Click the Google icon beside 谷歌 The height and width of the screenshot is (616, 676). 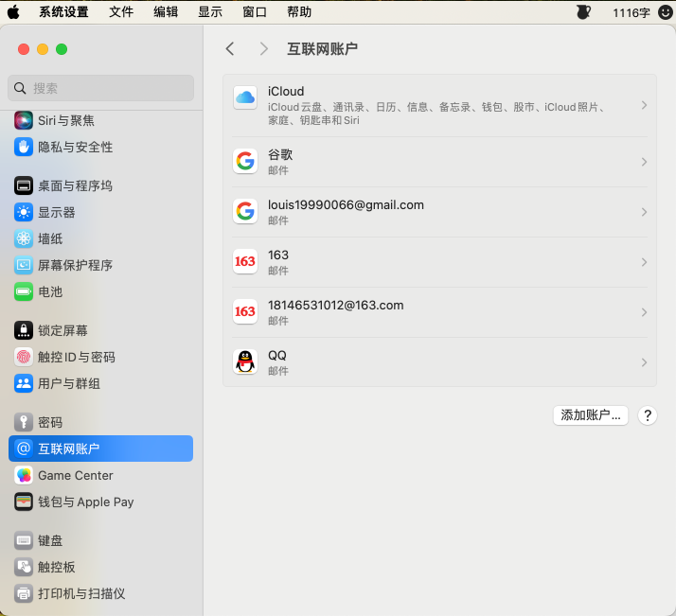pyautogui.click(x=245, y=161)
